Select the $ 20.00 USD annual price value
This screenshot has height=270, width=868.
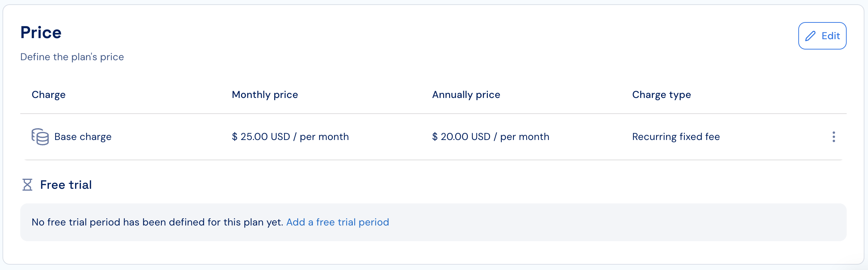pyautogui.click(x=491, y=137)
